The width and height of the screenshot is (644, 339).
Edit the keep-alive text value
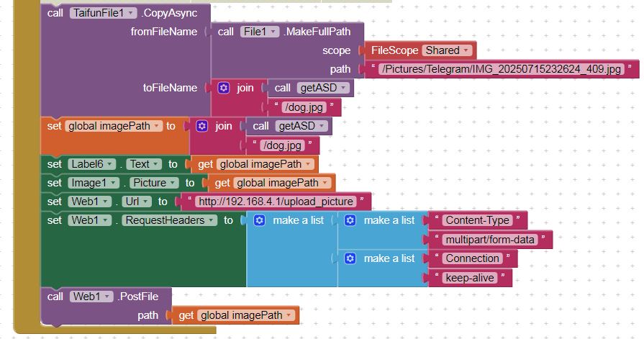pos(470,278)
